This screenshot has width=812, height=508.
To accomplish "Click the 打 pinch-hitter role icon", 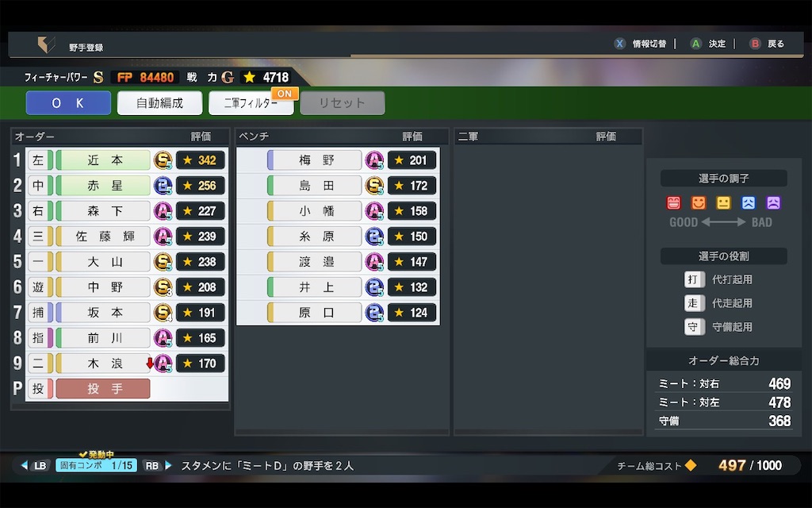I will (693, 280).
